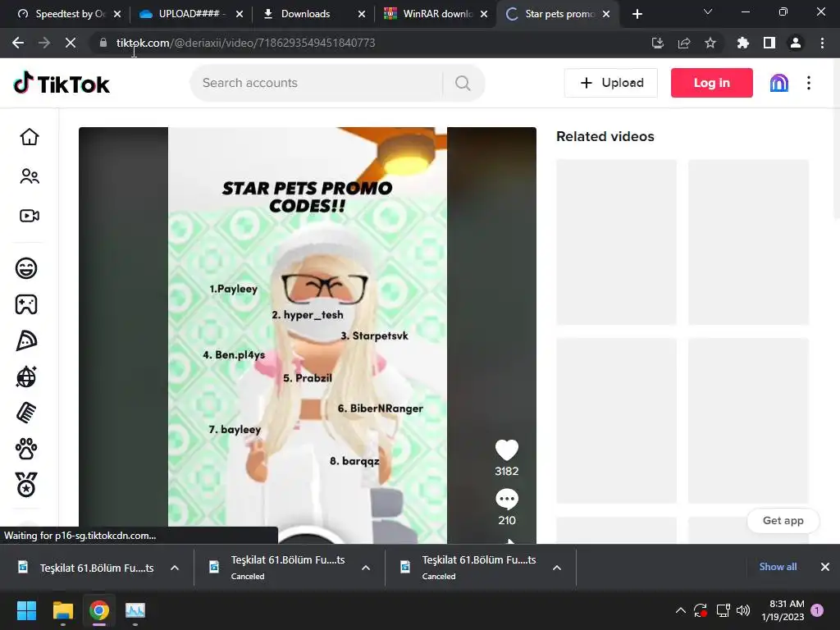Switch to WinRAR download tab
The image size is (840, 630).
point(434,14)
